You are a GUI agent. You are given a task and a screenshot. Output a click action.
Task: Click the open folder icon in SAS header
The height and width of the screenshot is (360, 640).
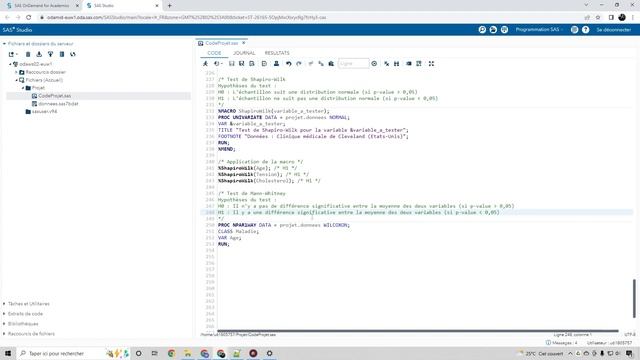tap(493, 30)
